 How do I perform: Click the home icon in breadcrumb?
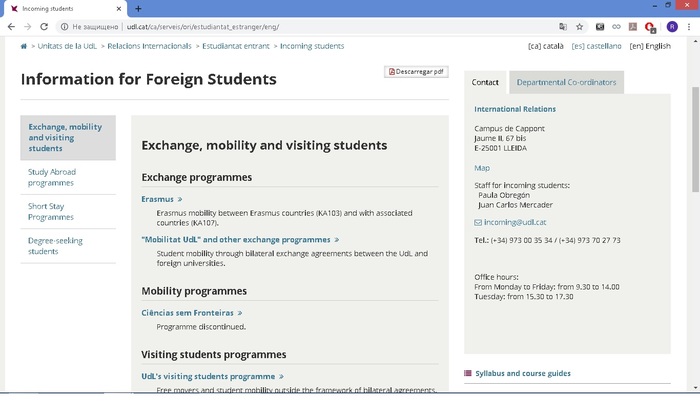pyautogui.click(x=24, y=46)
